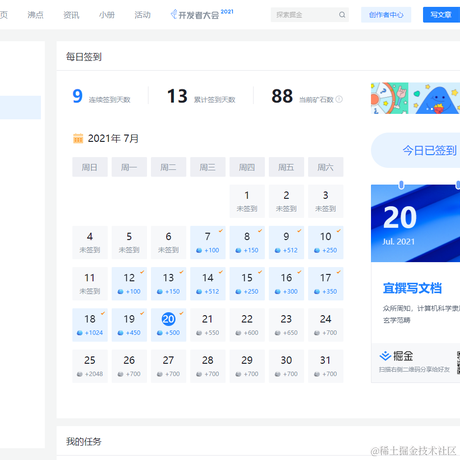
Task: Open 创作者中心 button
Action: 386,15
